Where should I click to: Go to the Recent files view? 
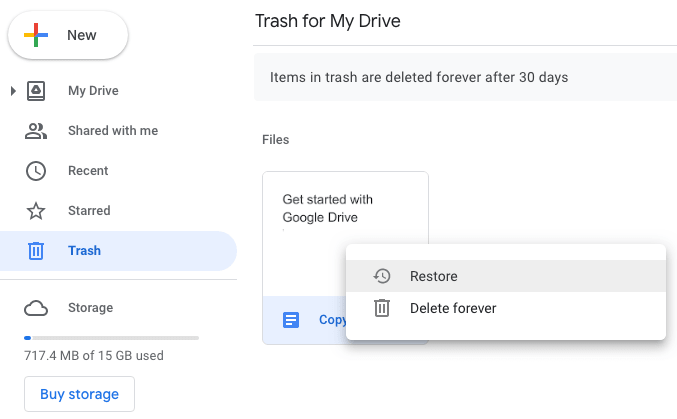click(x=88, y=171)
